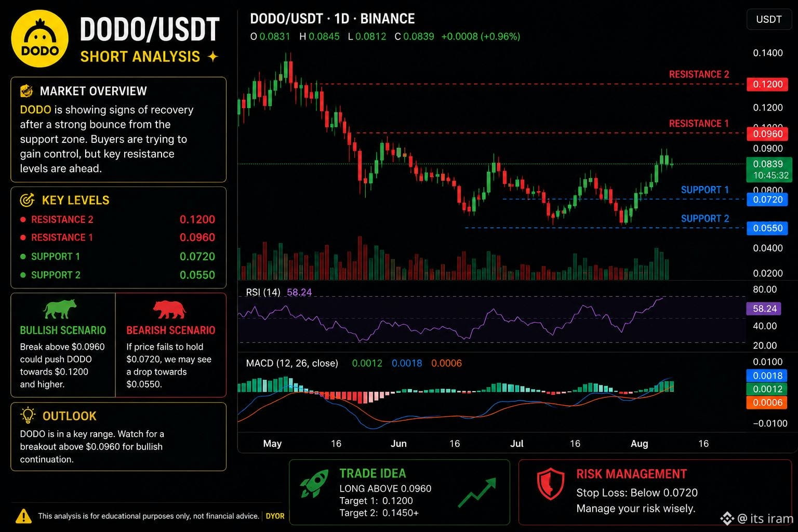Click the red shield icon in Risk Management
This screenshot has height=532, width=798.
(x=550, y=484)
